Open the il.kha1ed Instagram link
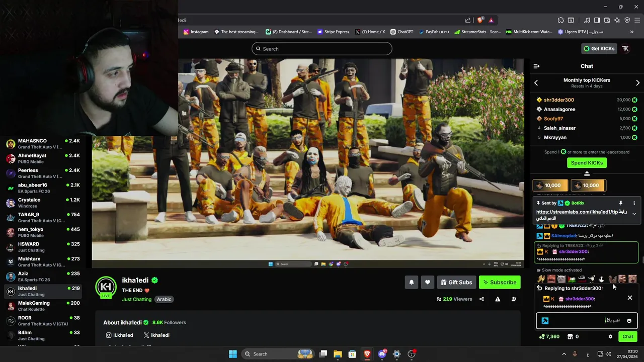This screenshot has width=644, height=362. [119, 335]
